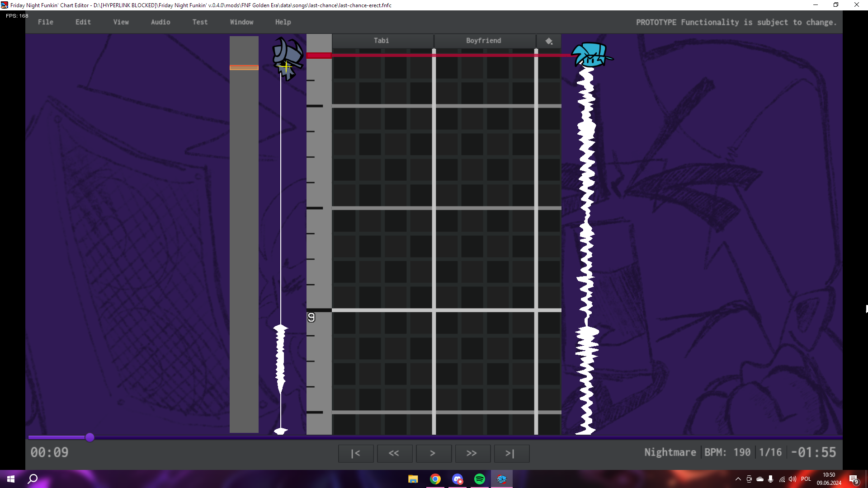Click the 00:09 elapsed time display
Viewport: 868px width, 488px height.
(50, 452)
